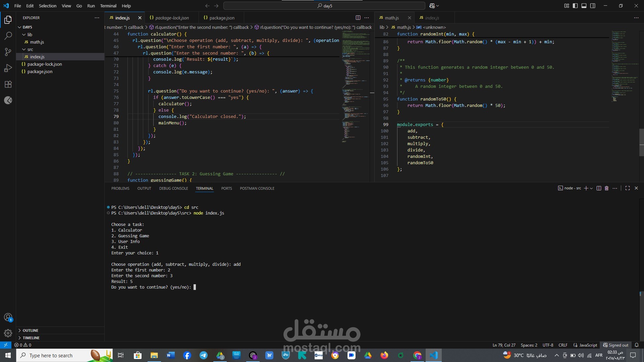Click the split editor right icon
Image resolution: width=644 pixels, height=362 pixels.
[358, 18]
